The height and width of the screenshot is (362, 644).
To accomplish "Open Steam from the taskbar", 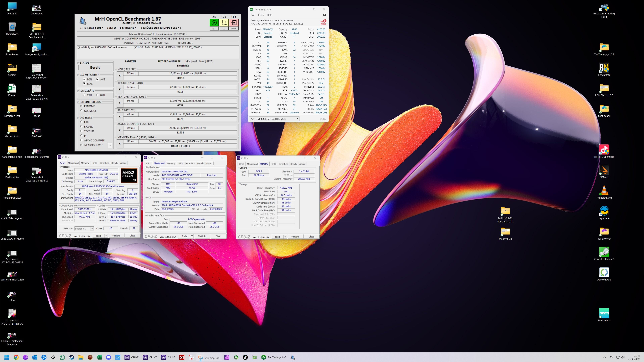I will pyautogui.click(x=71, y=357).
